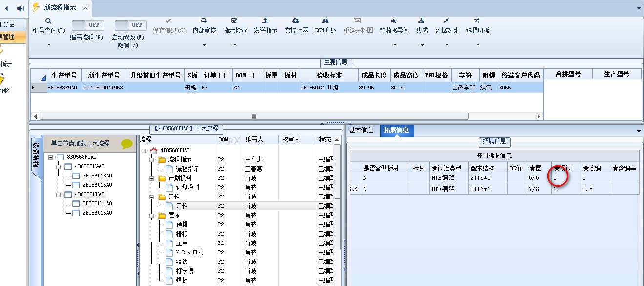Open dropdown arrow under MI数据导入
The width and height of the screenshot is (644, 286).
(x=394, y=45)
